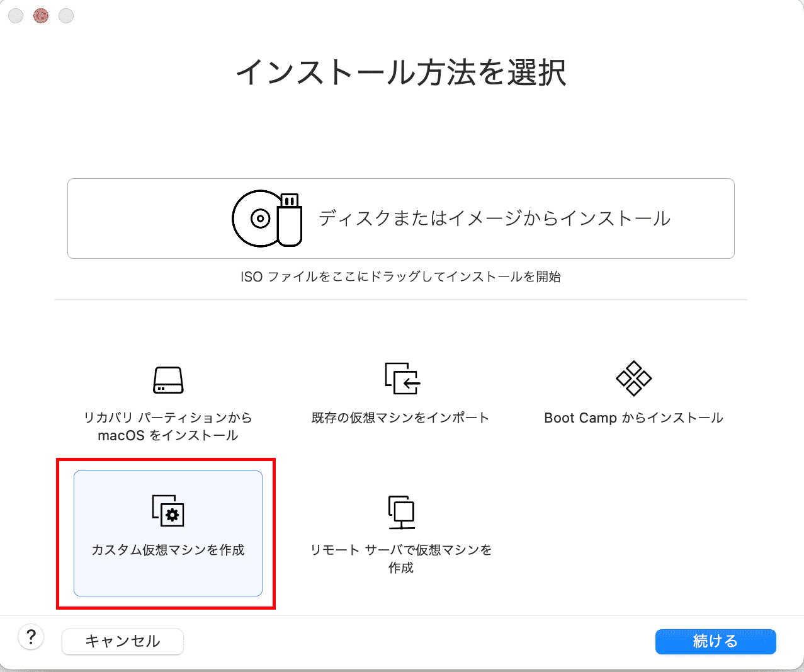
Task: Select ディスクまたはイメージからインストール text
Action: (494, 219)
